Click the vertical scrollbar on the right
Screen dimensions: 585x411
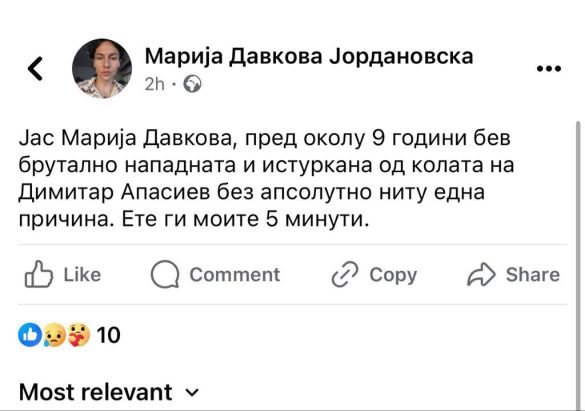pos(578,265)
